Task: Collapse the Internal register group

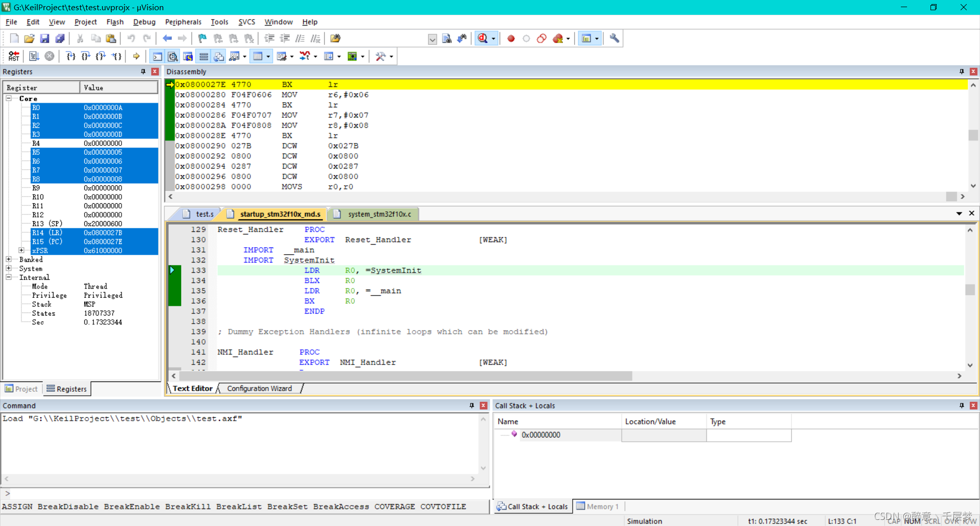Action: coord(9,277)
